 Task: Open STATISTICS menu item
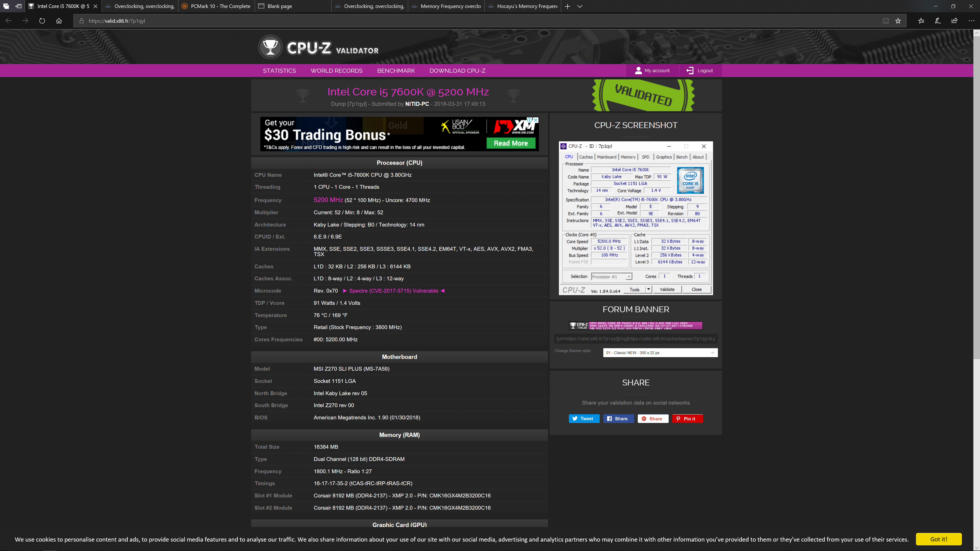(x=279, y=70)
